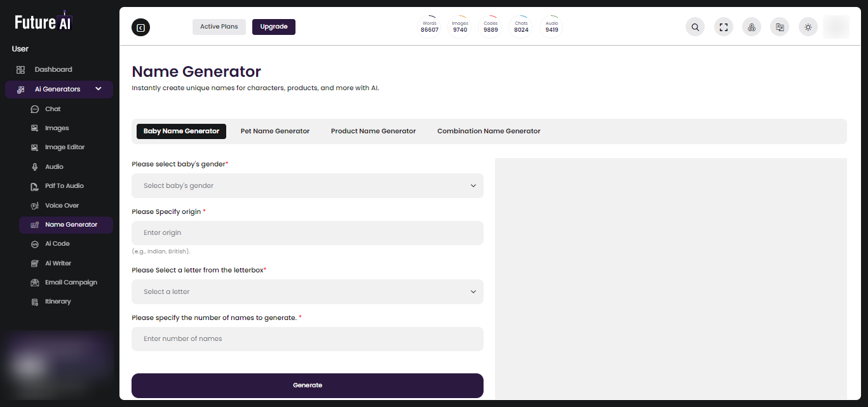
Task: Open the Chat AI generator
Action: point(53,109)
